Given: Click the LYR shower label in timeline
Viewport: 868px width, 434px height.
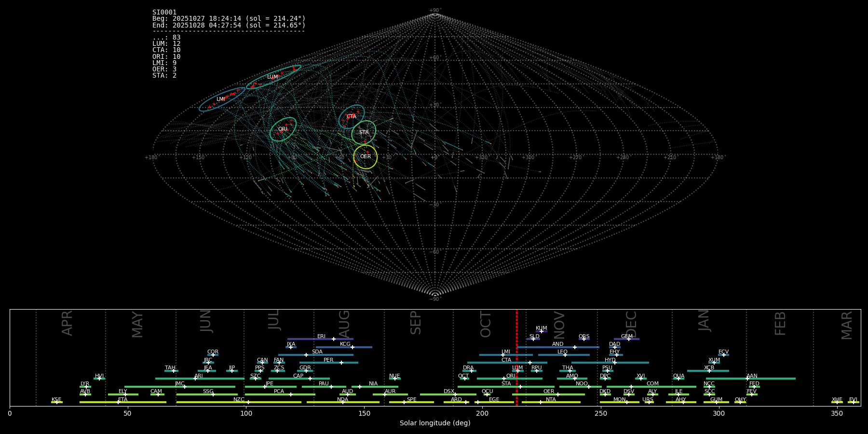Looking at the screenshot, I should click(x=85, y=384).
